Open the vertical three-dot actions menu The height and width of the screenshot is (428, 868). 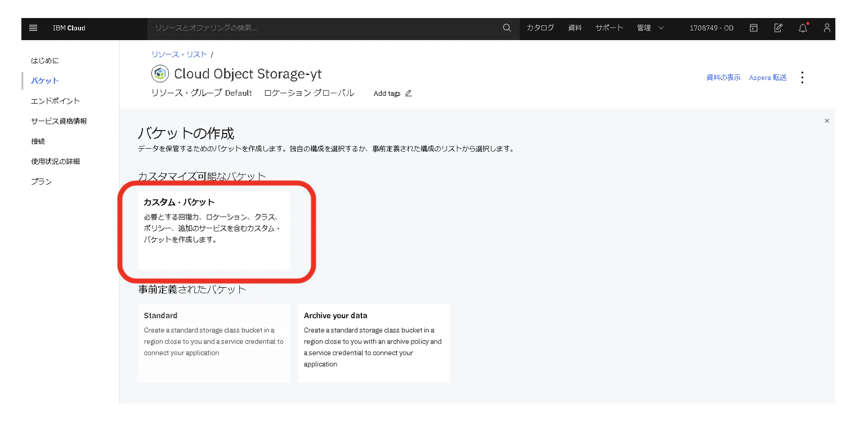(x=803, y=78)
